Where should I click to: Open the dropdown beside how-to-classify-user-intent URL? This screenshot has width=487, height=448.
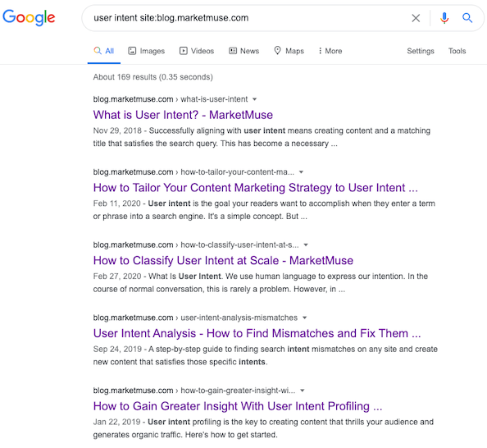coord(306,245)
